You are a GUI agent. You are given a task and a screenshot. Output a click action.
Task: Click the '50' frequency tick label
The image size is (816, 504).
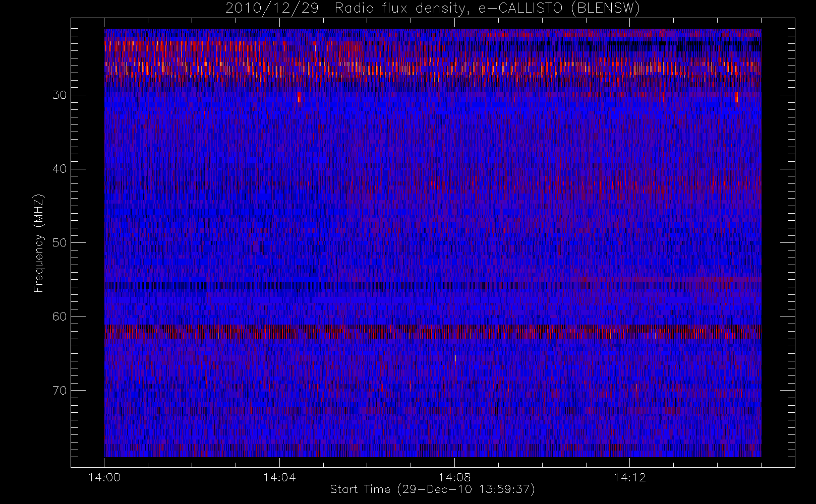(59, 243)
